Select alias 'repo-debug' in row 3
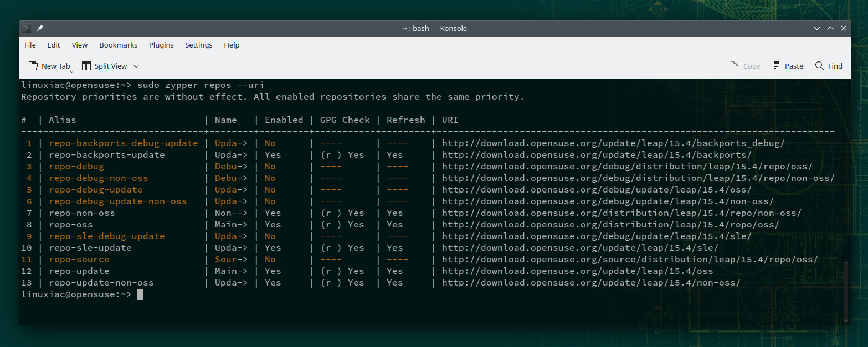This screenshot has width=868, height=347. coord(76,166)
